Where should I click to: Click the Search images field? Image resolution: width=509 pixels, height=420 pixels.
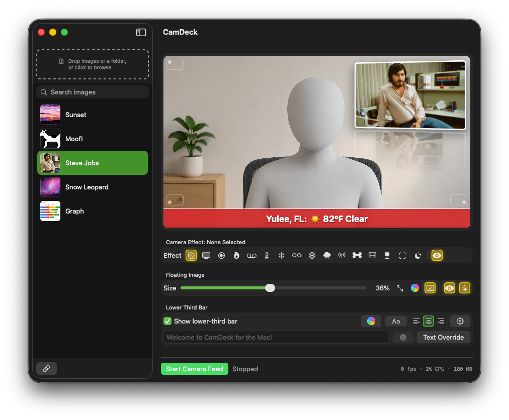click(x=93, y=92)
